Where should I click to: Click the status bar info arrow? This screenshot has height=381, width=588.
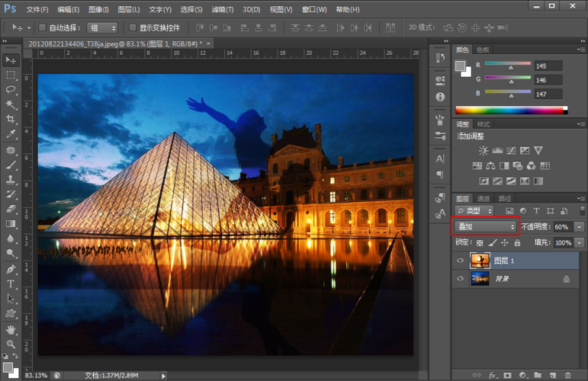coord(163,376)
